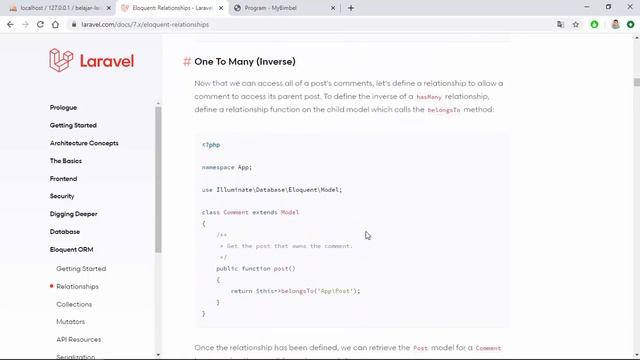
Task: Open the Collections docs link
Action: (74, 304)
